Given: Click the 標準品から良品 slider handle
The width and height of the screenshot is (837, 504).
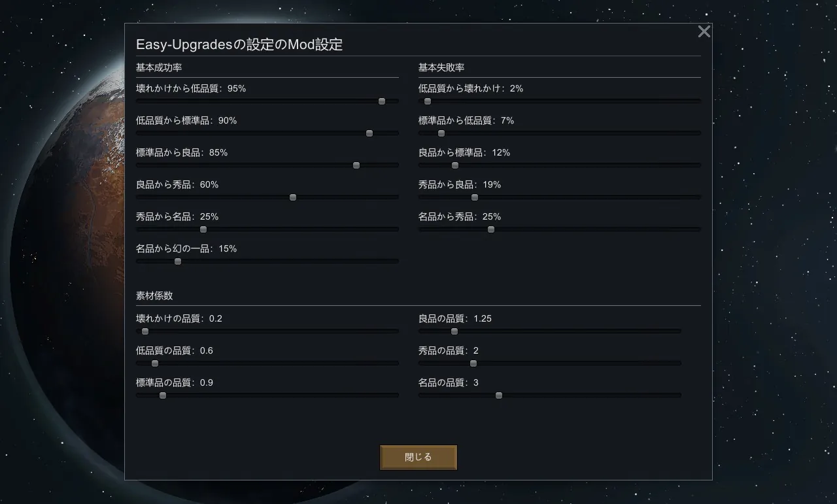Looking at the screenshot, I should point(356,165).
